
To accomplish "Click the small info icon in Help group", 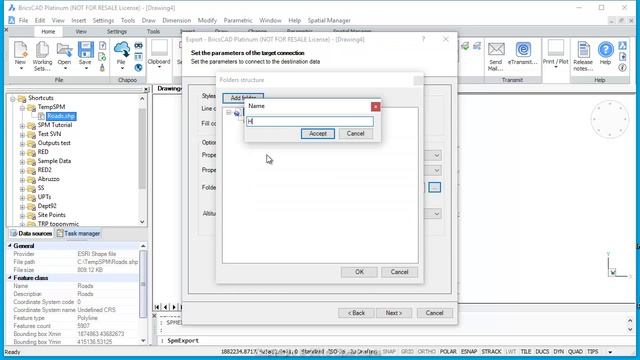I will pos(622,68).
